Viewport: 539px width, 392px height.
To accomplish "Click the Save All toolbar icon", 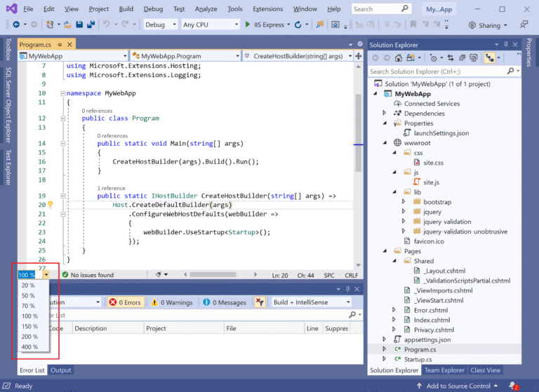I will click(91, 25).
